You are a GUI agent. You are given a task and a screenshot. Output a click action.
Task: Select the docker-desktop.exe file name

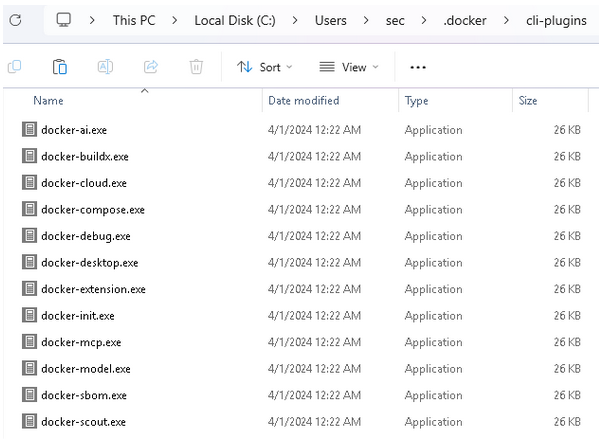click(x=90, y=263)
